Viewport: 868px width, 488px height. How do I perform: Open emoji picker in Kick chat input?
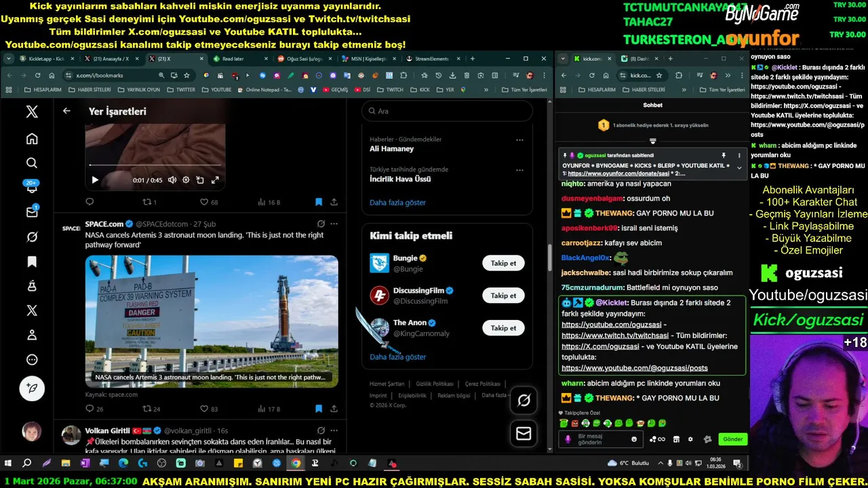(635, 439)
